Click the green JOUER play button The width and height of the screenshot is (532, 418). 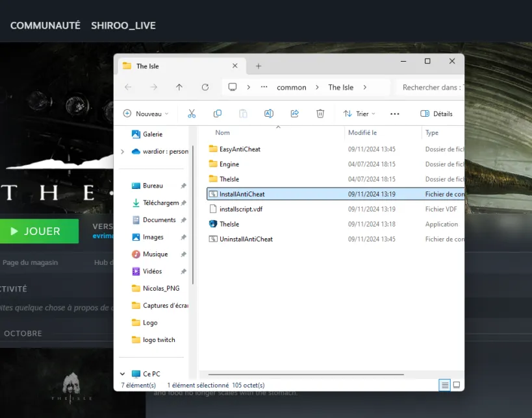pyautogui.click(x=39, y=231)
